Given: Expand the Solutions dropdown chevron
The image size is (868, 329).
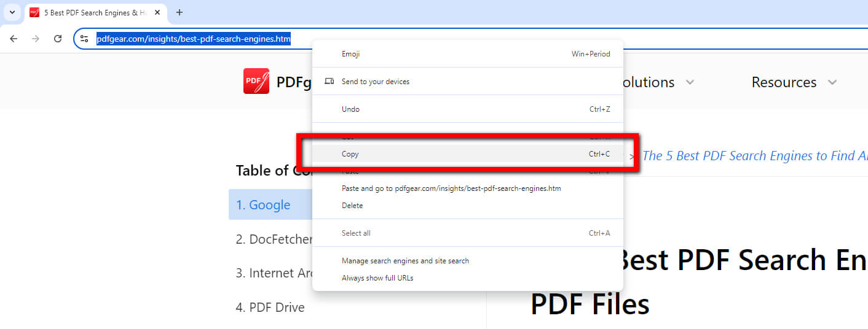Looking at the screenshot, I should pos(690,82).
